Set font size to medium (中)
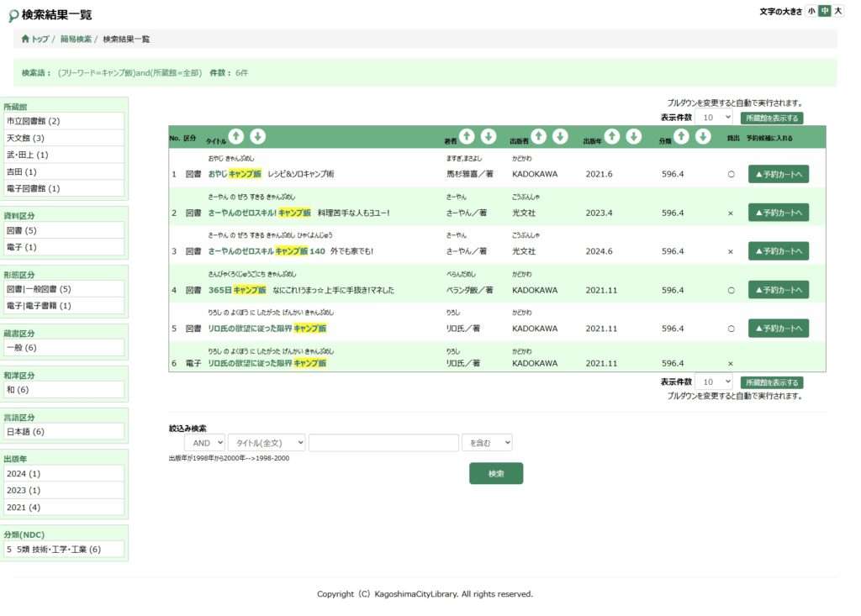The height and width of the screenshot is (616, 861). pyautogui.click(x=825, y=11)
